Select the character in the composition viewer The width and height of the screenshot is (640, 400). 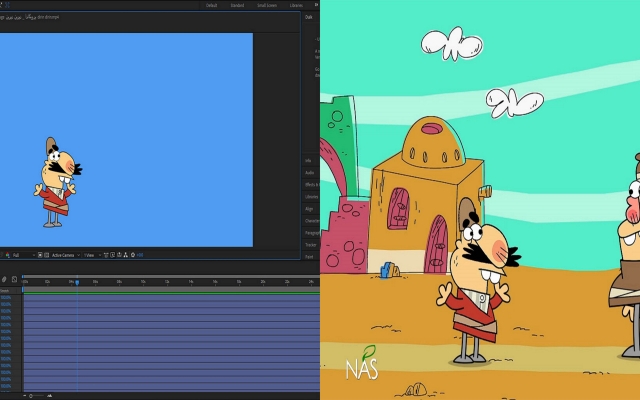tap(58, 182)
